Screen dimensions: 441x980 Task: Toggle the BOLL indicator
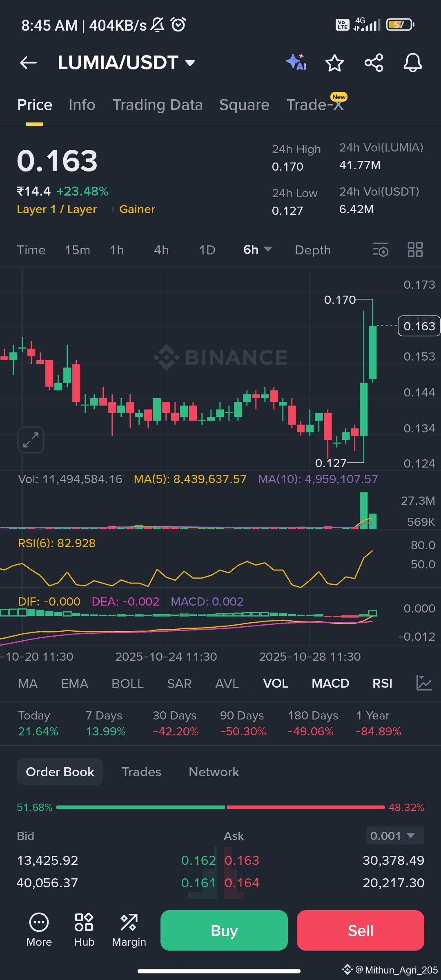[x=127, y=683]
